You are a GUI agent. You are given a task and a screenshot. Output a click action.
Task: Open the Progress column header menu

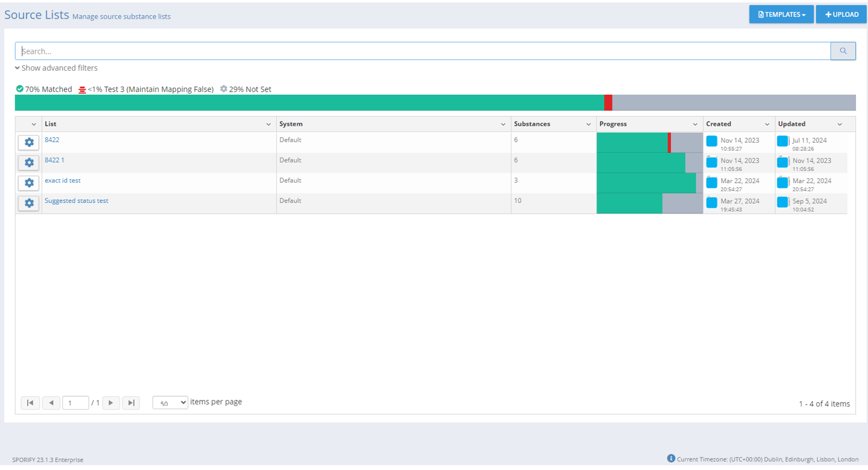[x=695, y=124]
